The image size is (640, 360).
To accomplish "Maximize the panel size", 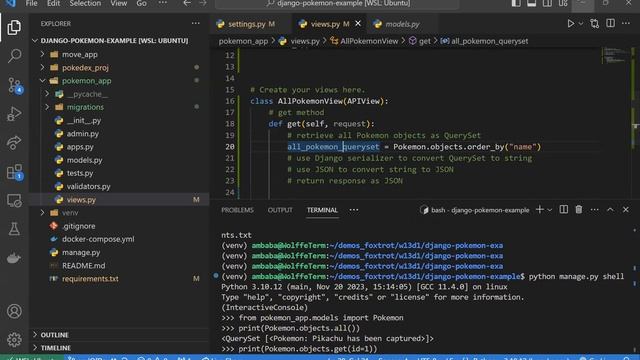I will point(610,209).
